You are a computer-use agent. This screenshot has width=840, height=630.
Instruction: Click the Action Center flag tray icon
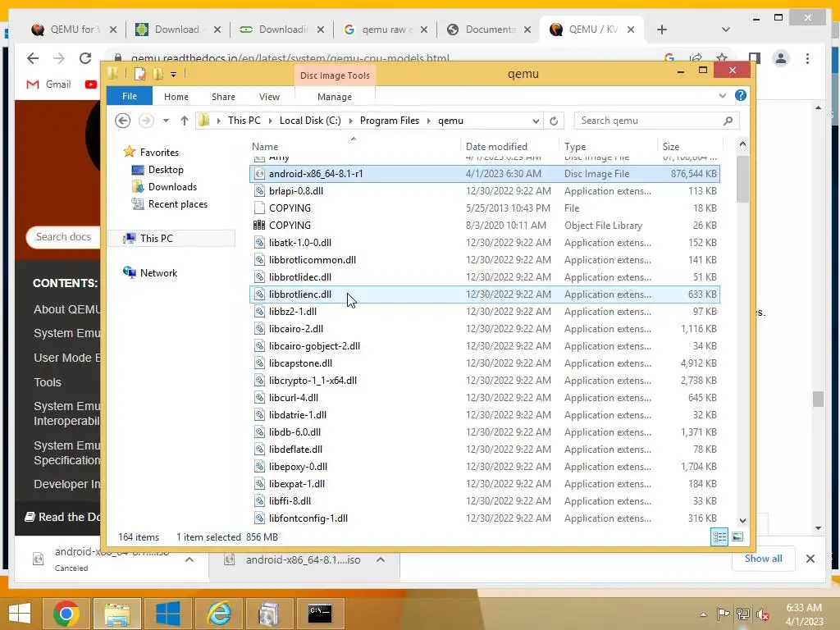click(x=724, y=614)
